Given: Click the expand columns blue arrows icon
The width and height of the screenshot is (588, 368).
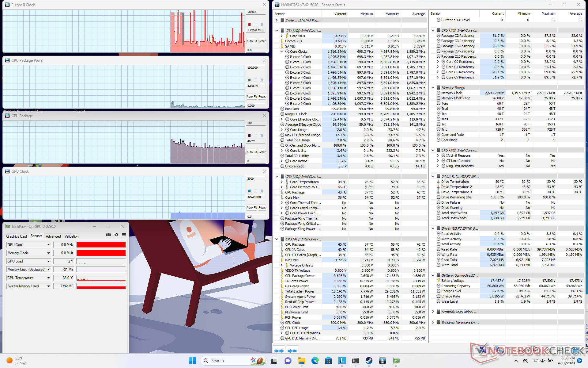Looking at the screenshot, I should [279, 351].
